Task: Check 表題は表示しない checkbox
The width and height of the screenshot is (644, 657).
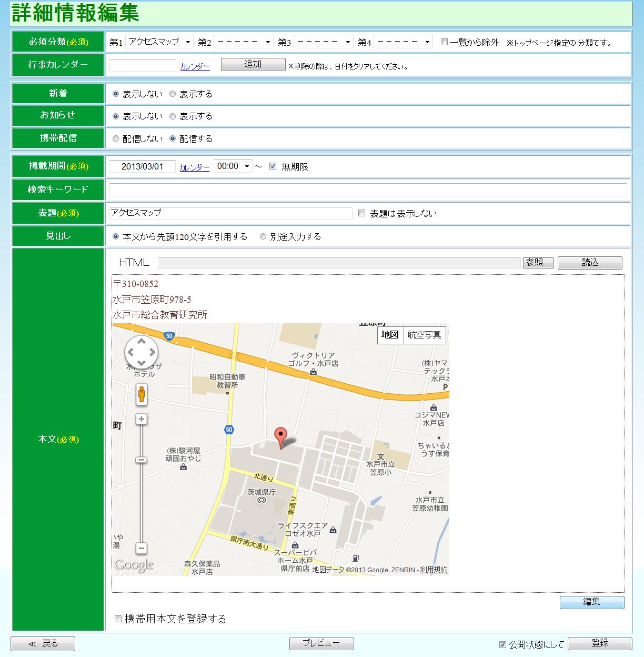Action: pos(361,213)
